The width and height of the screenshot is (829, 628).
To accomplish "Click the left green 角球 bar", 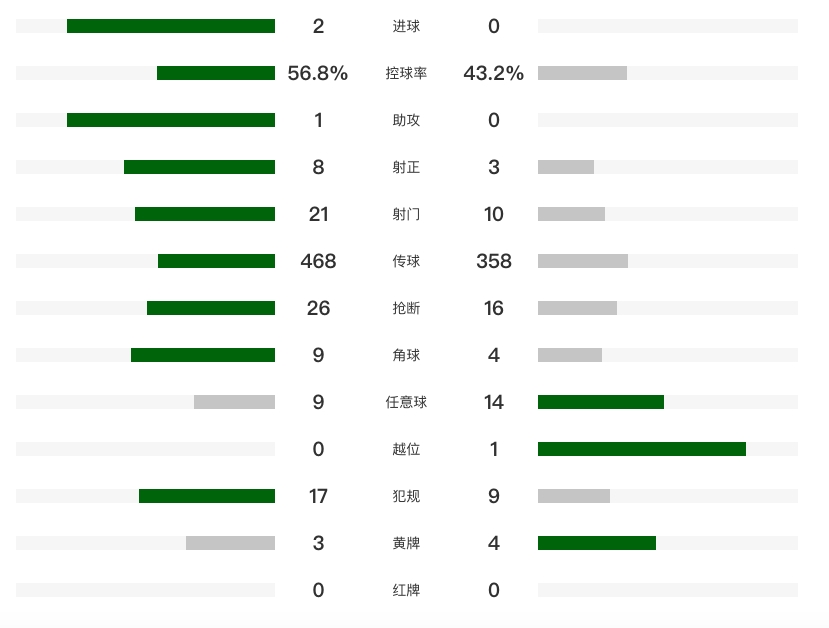I will point(203,355).
